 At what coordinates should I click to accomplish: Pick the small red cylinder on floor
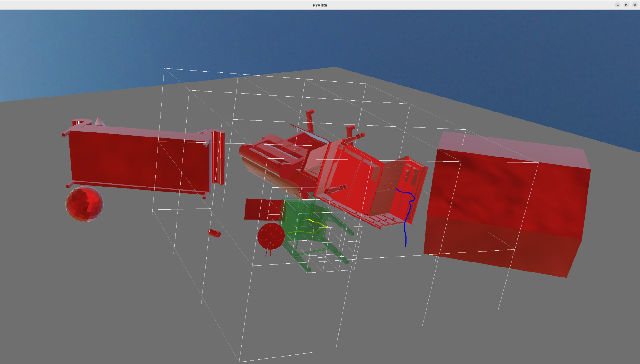pos(214,233)
